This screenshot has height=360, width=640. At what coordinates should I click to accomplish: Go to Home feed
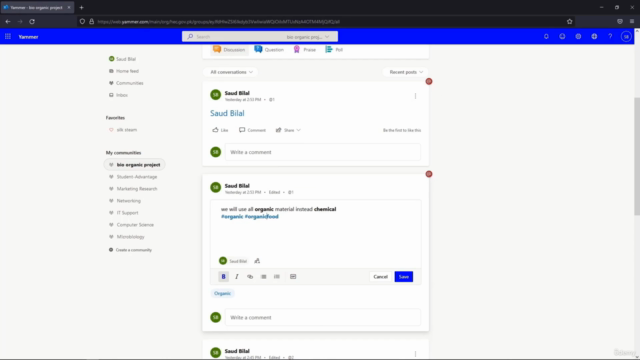pos(127,71)
